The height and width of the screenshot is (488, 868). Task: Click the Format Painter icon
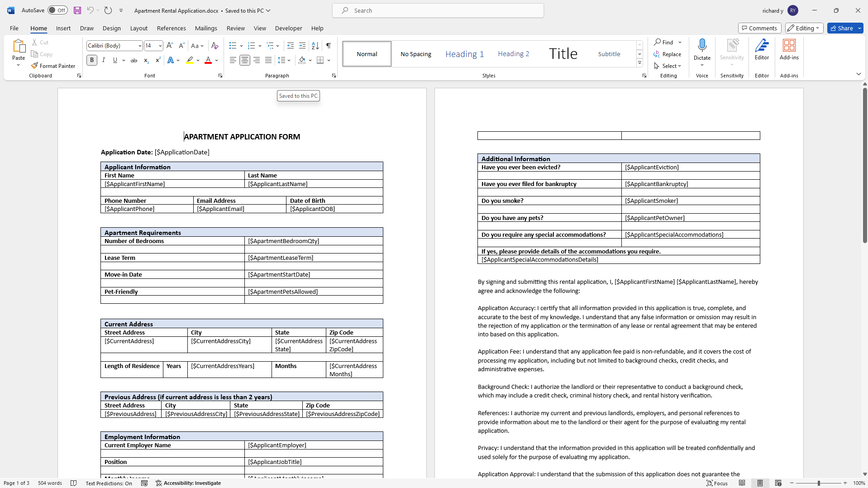coord(35,66)
